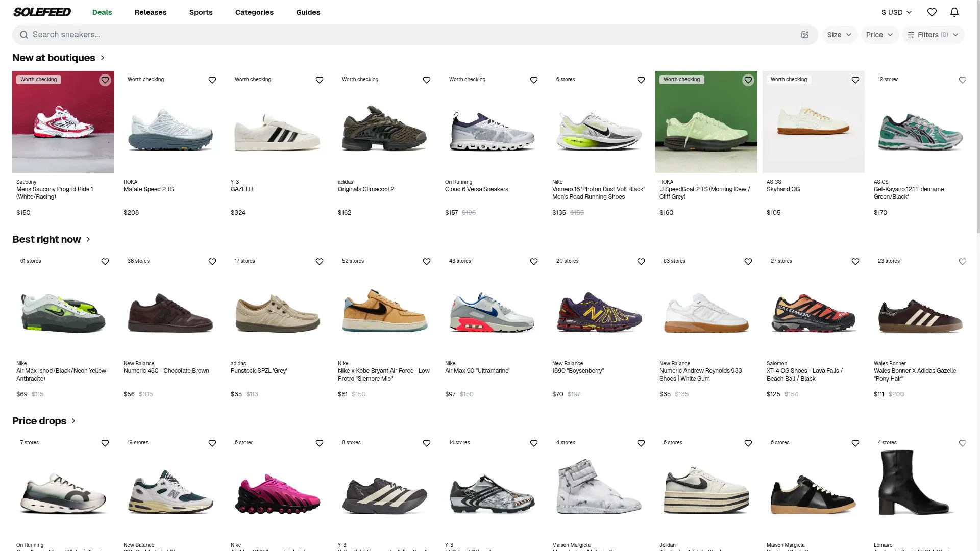Open the USD currency dropdown

coord(896,12)
